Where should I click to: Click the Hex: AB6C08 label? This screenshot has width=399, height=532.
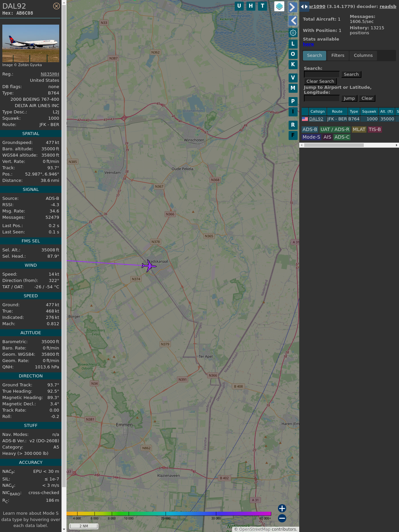(x=18, y=13)
